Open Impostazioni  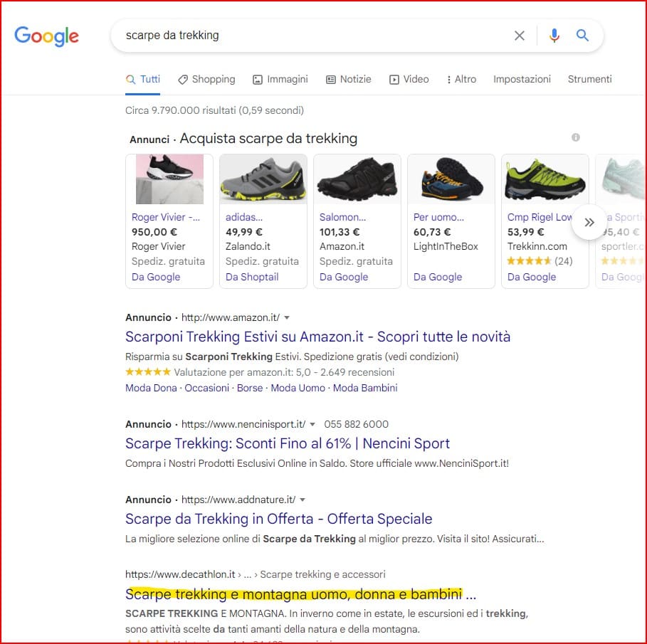point(522,79)
